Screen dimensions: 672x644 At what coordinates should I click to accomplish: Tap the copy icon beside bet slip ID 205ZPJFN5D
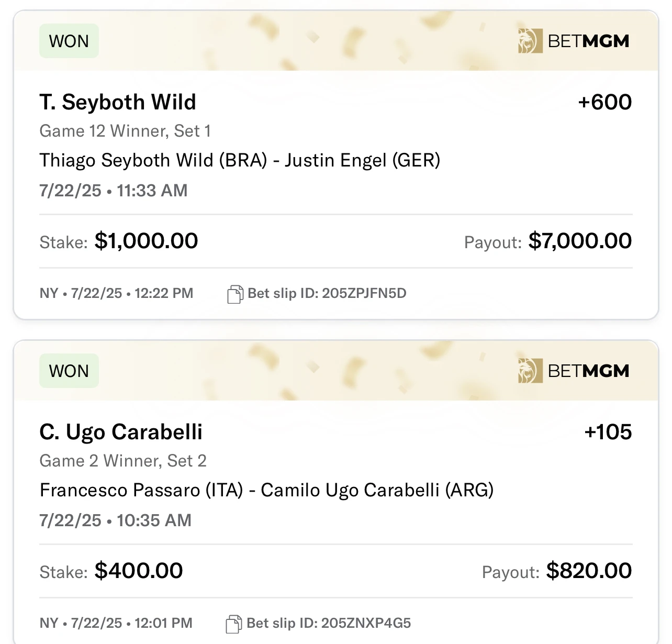[235, 294]
